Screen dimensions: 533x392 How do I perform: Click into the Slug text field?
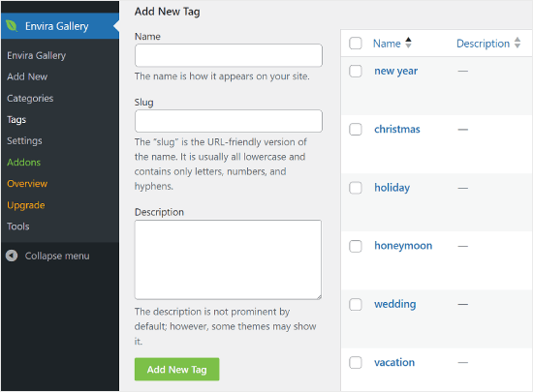tap(229, 121)
